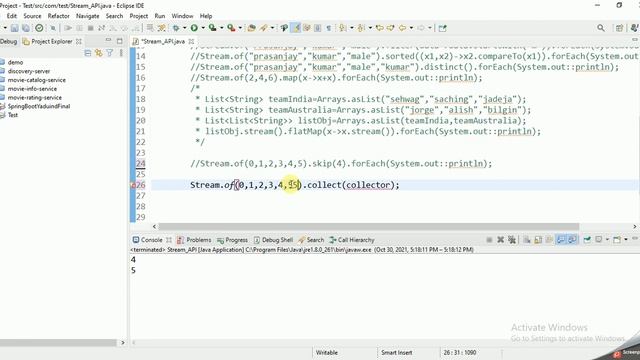Click the Project Explorer horizontal scrollbar
This screenshot has width=640, height=360.
point(58,343)
